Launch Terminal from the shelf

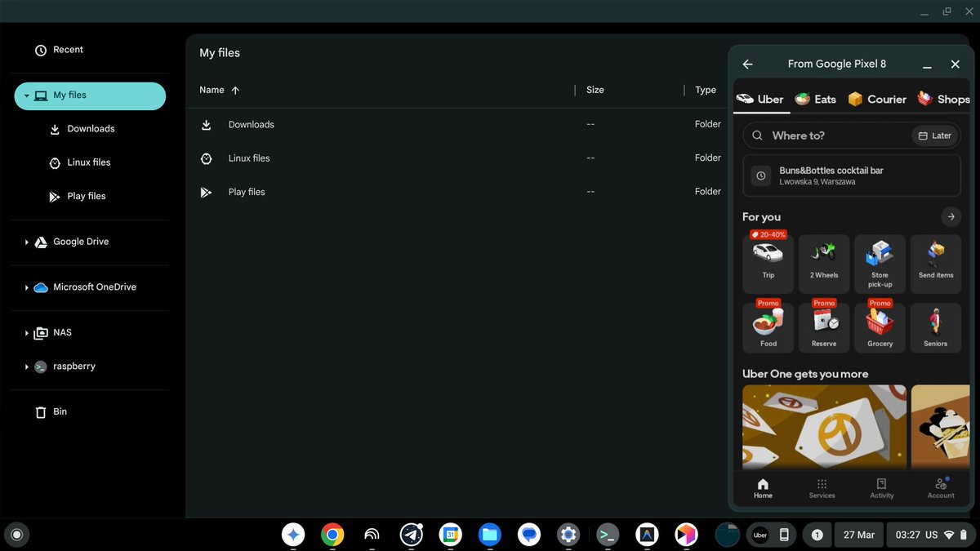pos(608,535)
